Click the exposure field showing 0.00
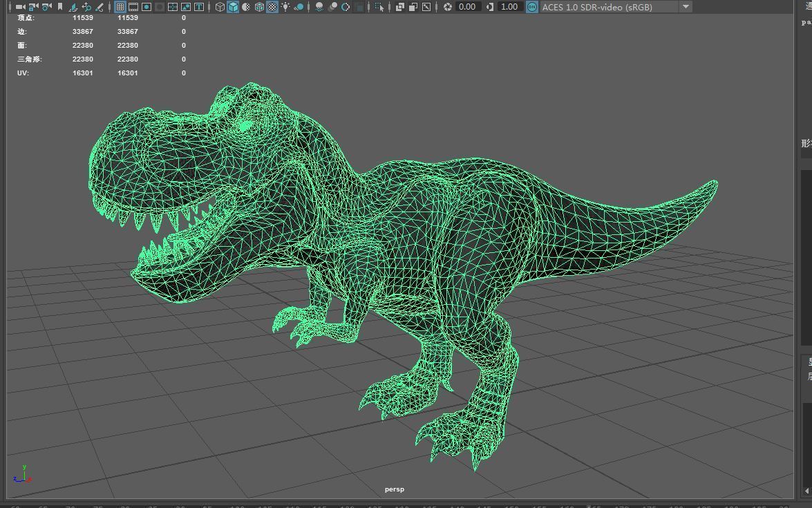Screen dimensions: 812x508 467,7
